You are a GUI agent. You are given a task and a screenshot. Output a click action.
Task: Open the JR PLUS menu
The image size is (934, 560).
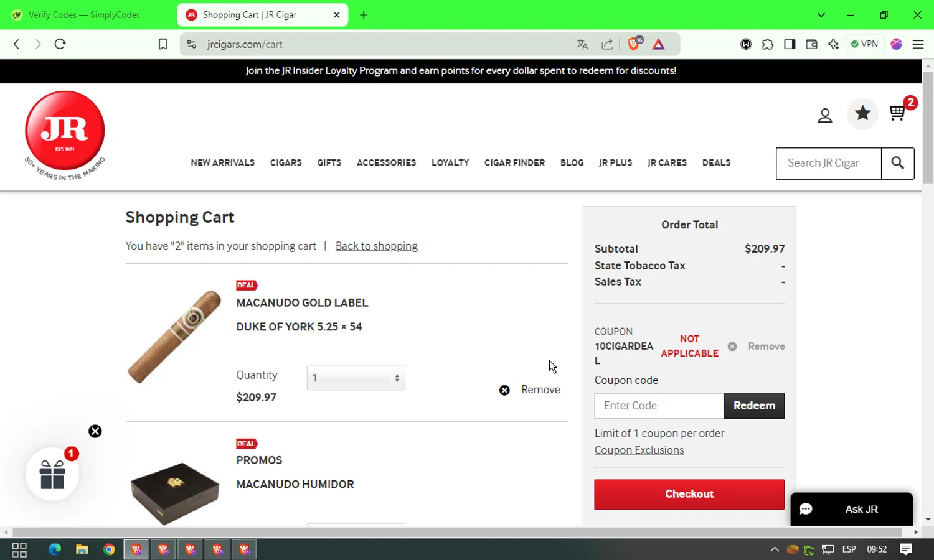[615, 162]
